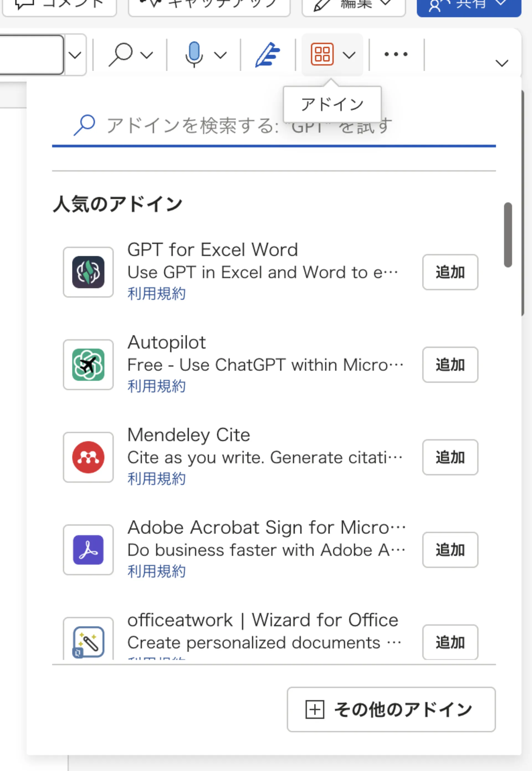Click 'Free - Use ChatGPT within' description

coord(265,365)
